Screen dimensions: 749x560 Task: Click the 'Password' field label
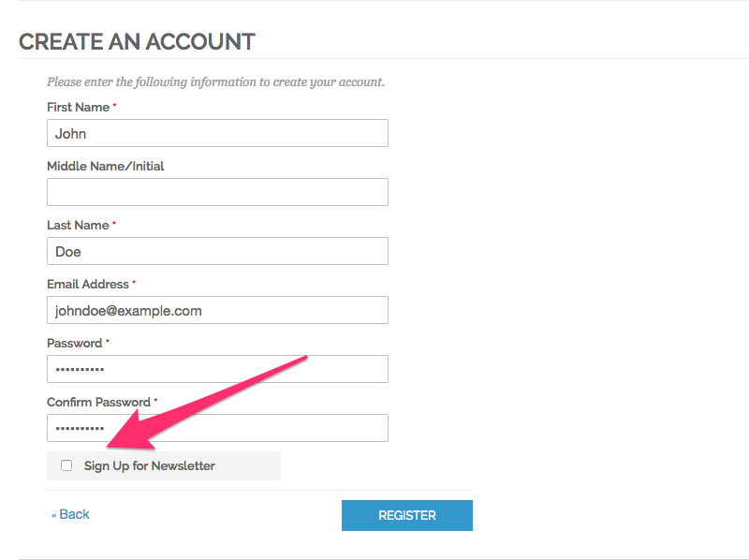pyautogui.click(x=74, y=343)
